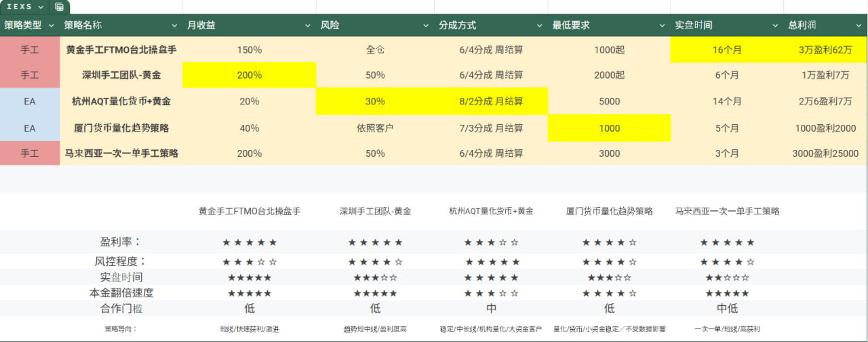Click the 150% monthly return cell
868x342 pixels.
tap(250, 50)
